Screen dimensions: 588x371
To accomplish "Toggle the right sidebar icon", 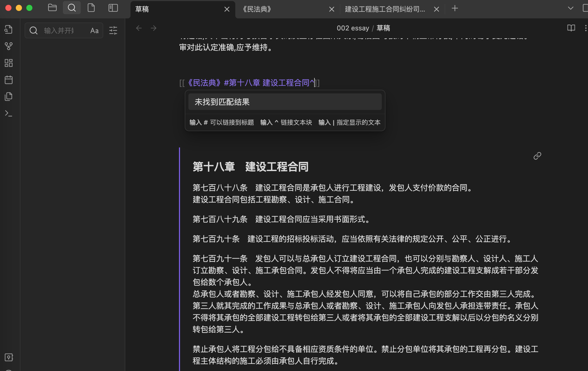I will pyautogui.click(x=585, y=8).
